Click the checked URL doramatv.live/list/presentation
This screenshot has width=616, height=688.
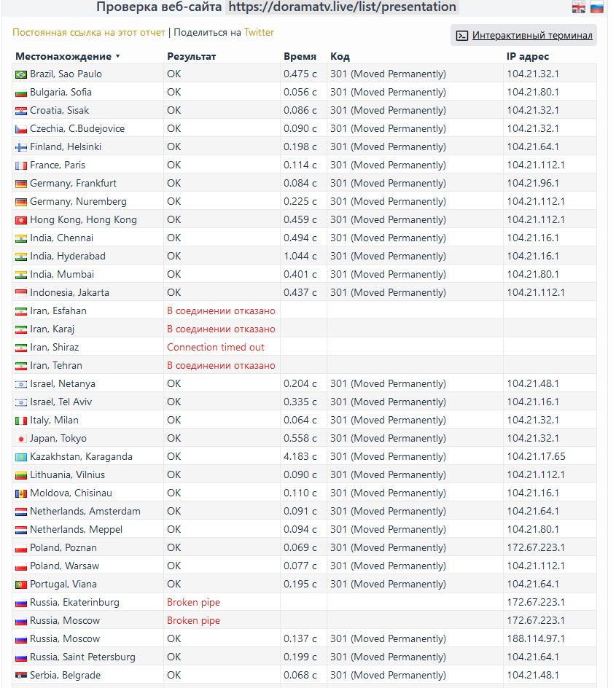(x=342, y=7)
